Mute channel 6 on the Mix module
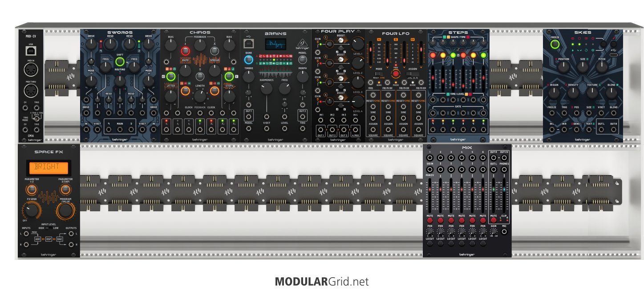Image resolution: width=644 pixels, height=291 pixels. (x=483, y=220)
